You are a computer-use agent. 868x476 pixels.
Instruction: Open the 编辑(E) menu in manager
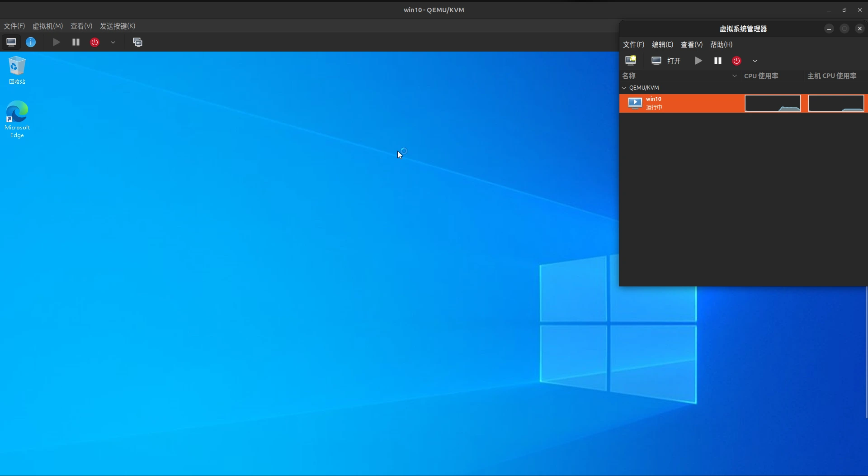(x=662, y=44)
